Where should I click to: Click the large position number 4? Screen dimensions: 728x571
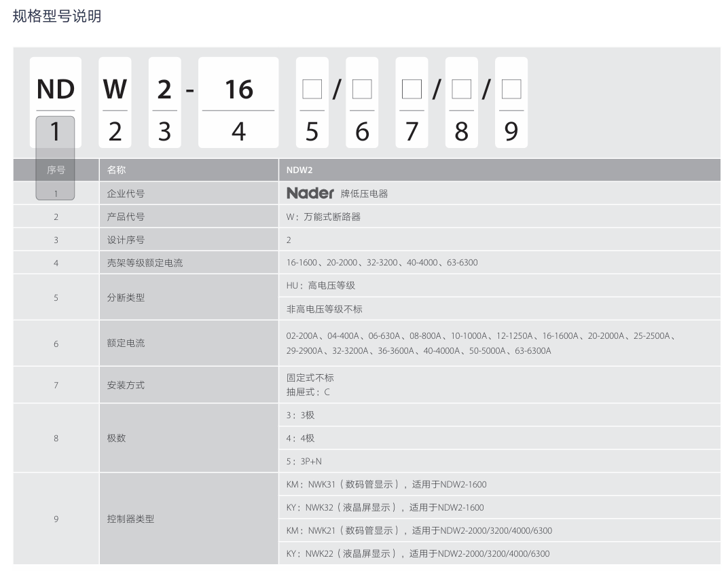(x=238, y=131)
